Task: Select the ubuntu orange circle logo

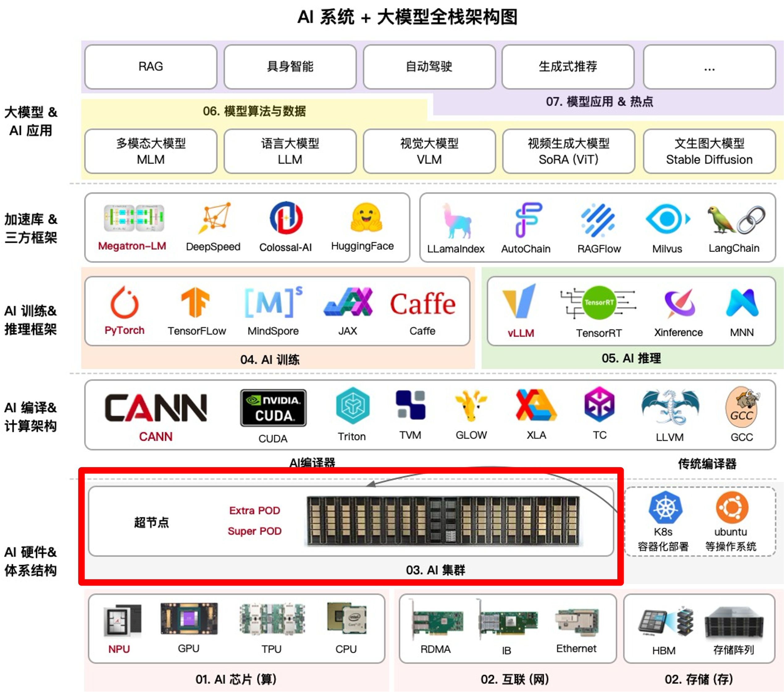Action: point(732,507)
